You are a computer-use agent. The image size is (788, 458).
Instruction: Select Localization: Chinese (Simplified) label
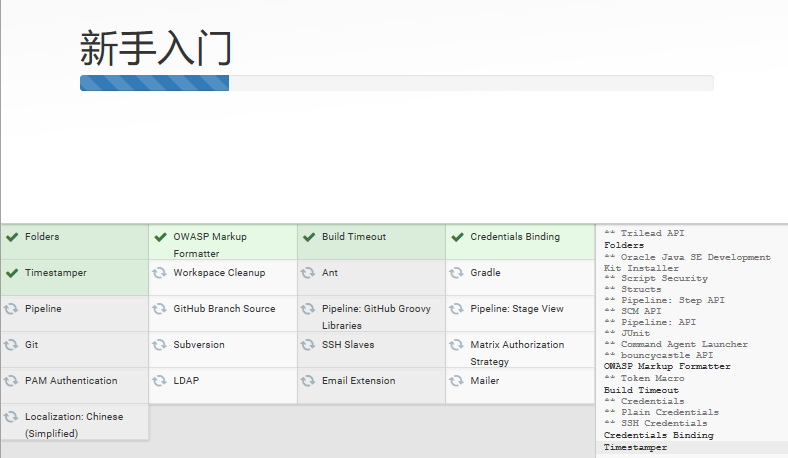click(74, 425)
